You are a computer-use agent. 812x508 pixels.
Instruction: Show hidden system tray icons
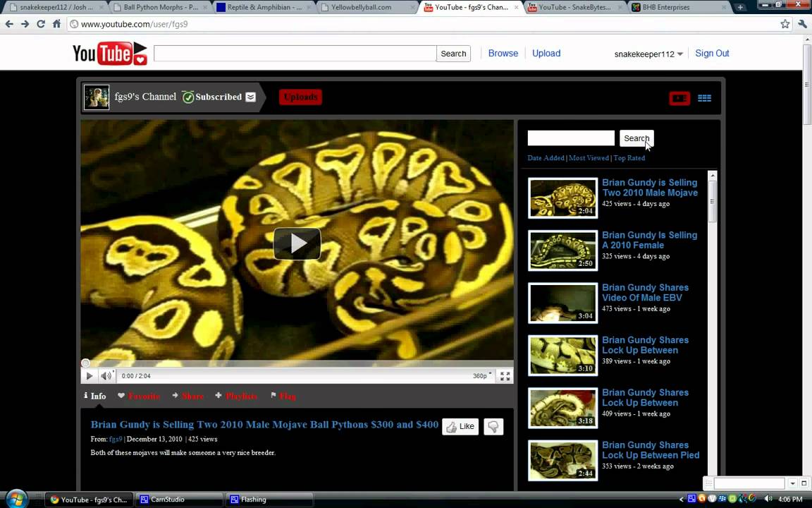(x=682, y=500)
